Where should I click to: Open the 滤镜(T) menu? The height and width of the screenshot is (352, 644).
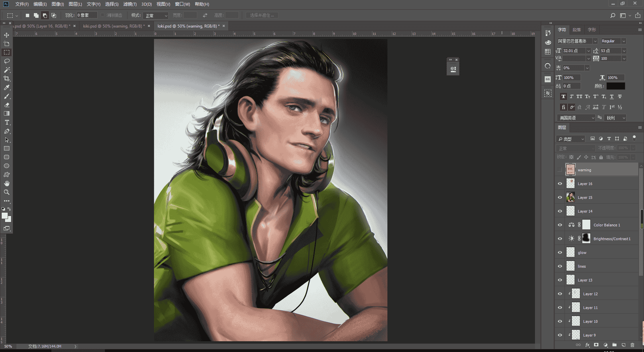tap(130, 4)
